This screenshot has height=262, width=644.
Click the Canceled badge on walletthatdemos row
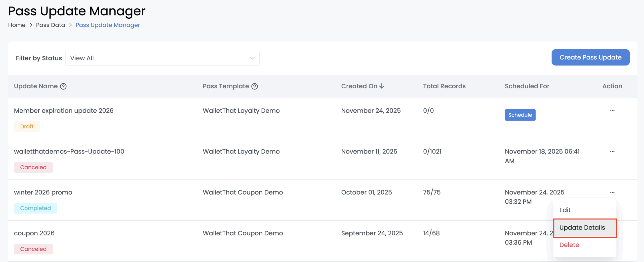[33, 167]
